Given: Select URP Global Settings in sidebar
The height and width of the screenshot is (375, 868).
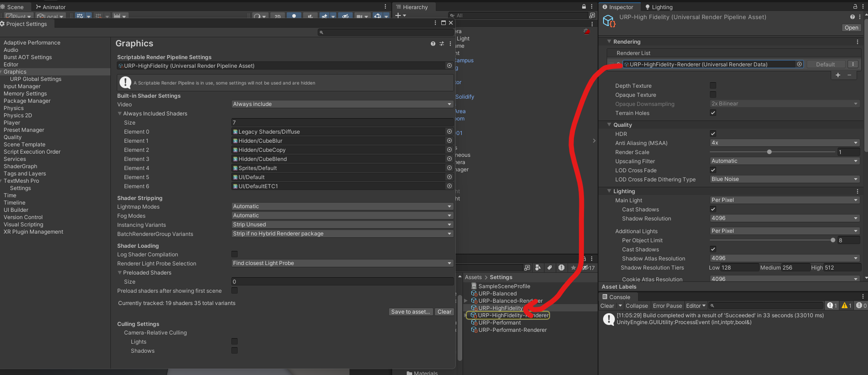Looking at the screenshot, I should coord(35,79).
